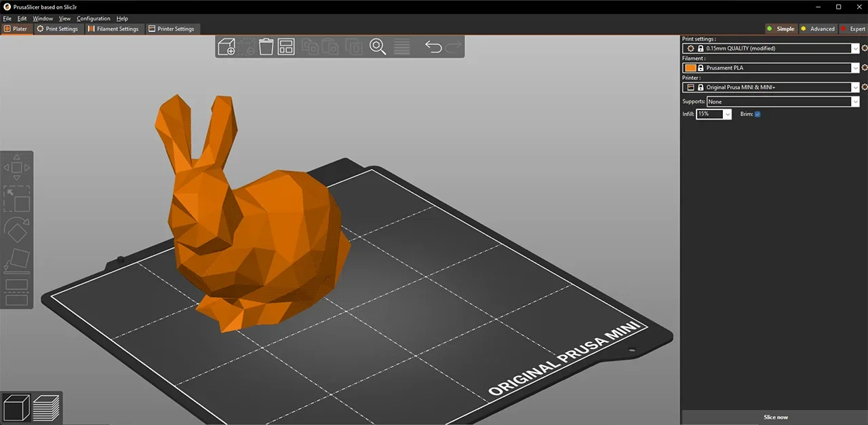Open the Configuration menu
This screenshot has width=868, height=425.
pos(94,18)
